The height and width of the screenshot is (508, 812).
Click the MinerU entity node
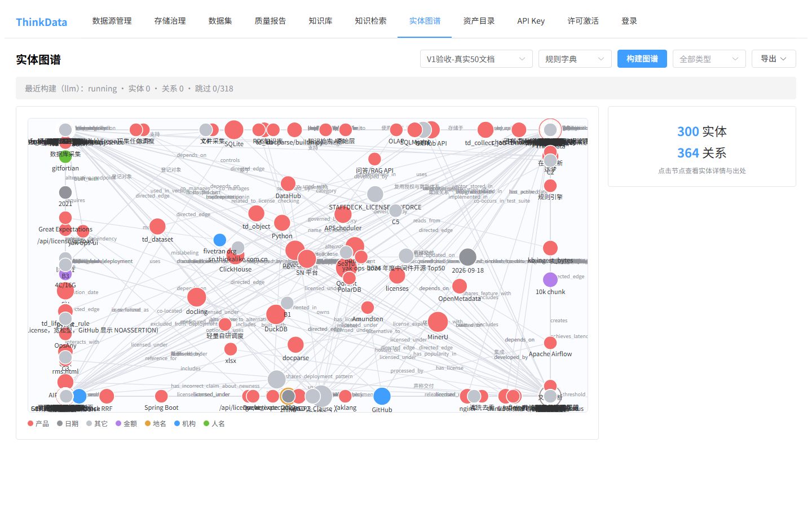[438, 322]
